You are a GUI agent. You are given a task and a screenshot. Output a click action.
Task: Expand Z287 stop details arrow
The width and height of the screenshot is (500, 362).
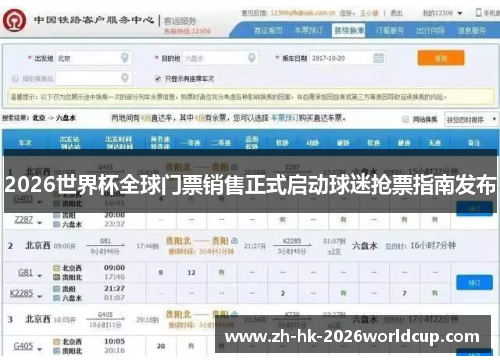pyautogui.click(x=40, y=222)
